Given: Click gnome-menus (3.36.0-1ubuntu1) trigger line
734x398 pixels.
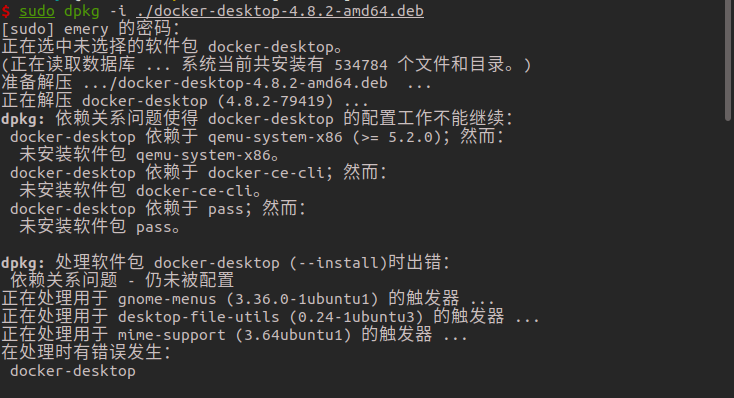Looking at the screenshot, I should coord(248,299).
